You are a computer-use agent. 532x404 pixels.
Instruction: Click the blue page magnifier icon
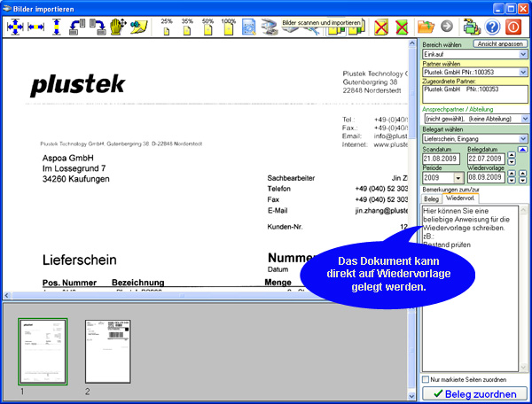pos(248,27)
